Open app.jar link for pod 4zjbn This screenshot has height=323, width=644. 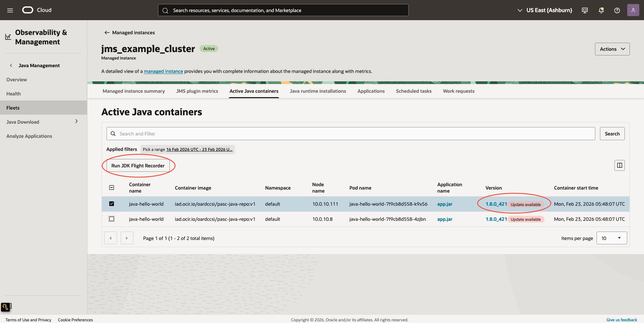pyautogui.click(x=445, y=219)
